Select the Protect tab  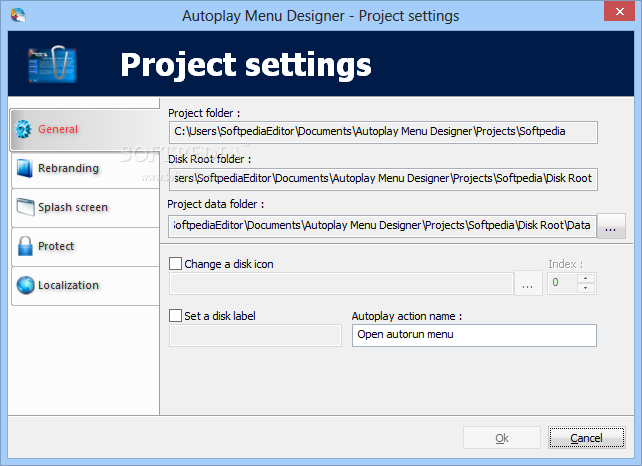(85, 247)
